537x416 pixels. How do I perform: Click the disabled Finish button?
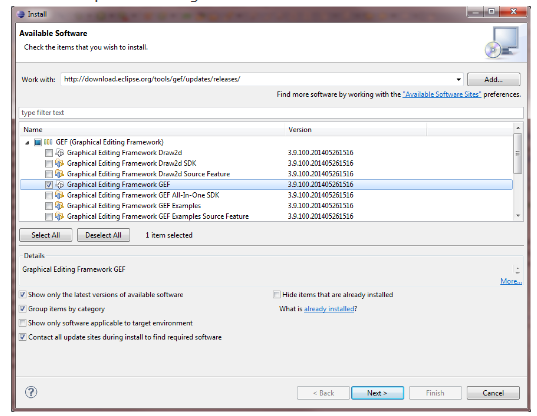coord(435,393)
